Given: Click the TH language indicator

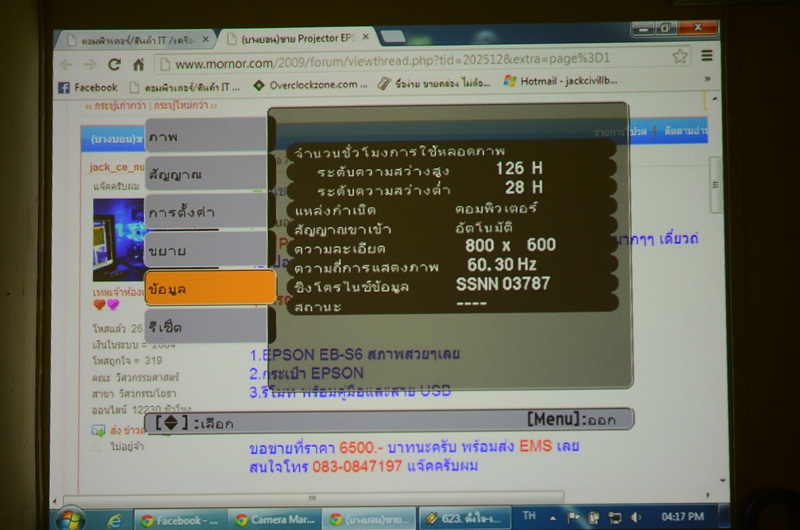Looking at the screenshot, I should pyautogui.click(x=529, y=516).
